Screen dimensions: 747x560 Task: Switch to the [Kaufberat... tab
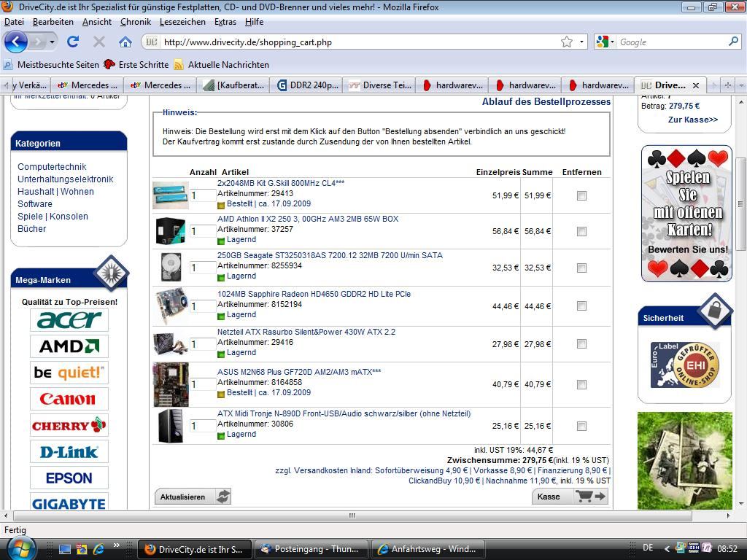[x=234, y=85]
